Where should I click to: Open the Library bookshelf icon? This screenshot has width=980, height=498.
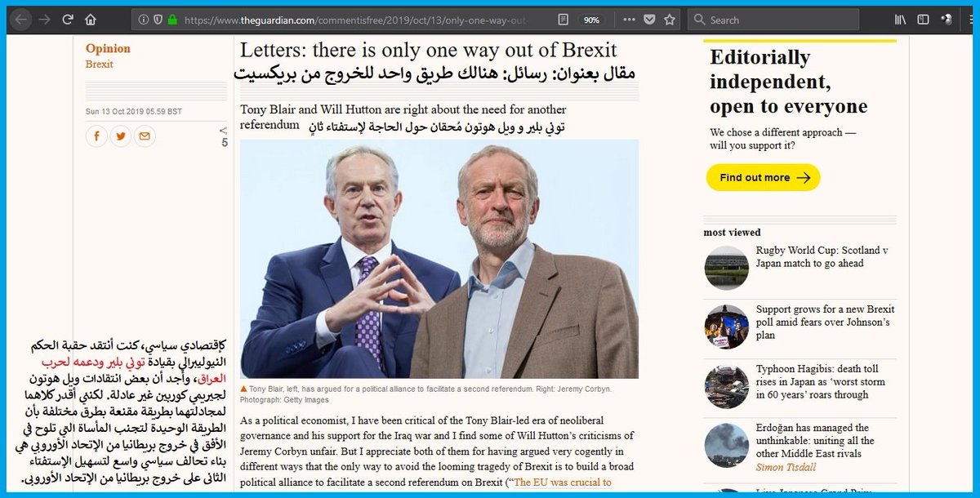point(901,20)
